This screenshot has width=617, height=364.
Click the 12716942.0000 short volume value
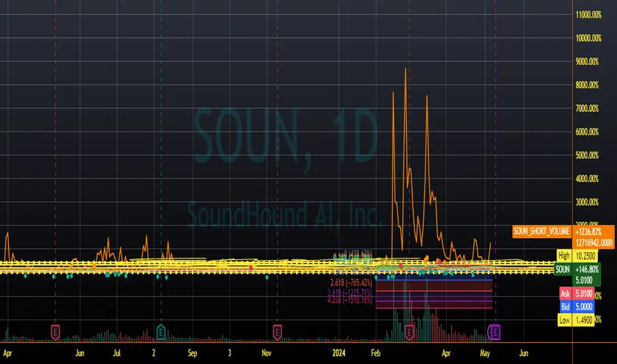[594, 243]
